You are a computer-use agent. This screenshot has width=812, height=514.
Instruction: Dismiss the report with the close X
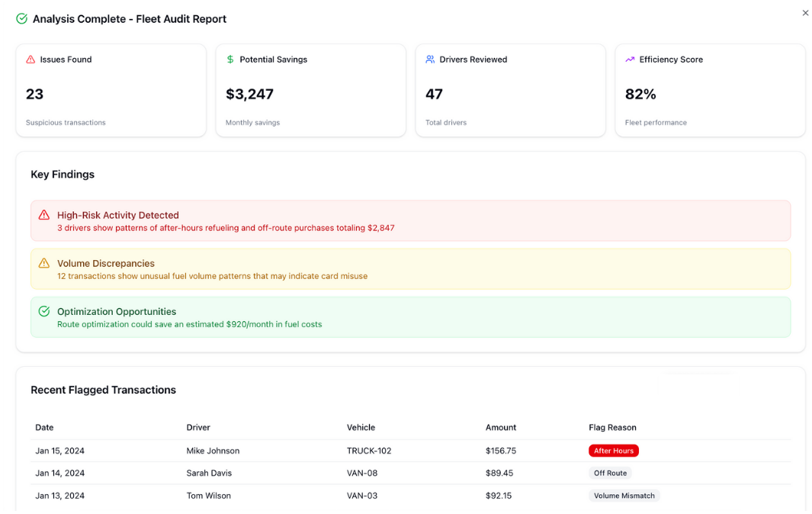[805, 12]
